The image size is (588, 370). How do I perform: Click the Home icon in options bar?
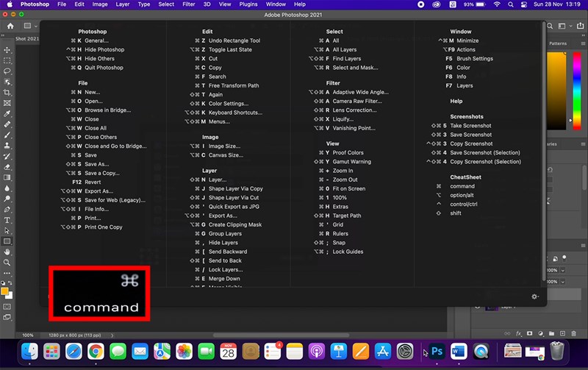(x=10, y=26)
